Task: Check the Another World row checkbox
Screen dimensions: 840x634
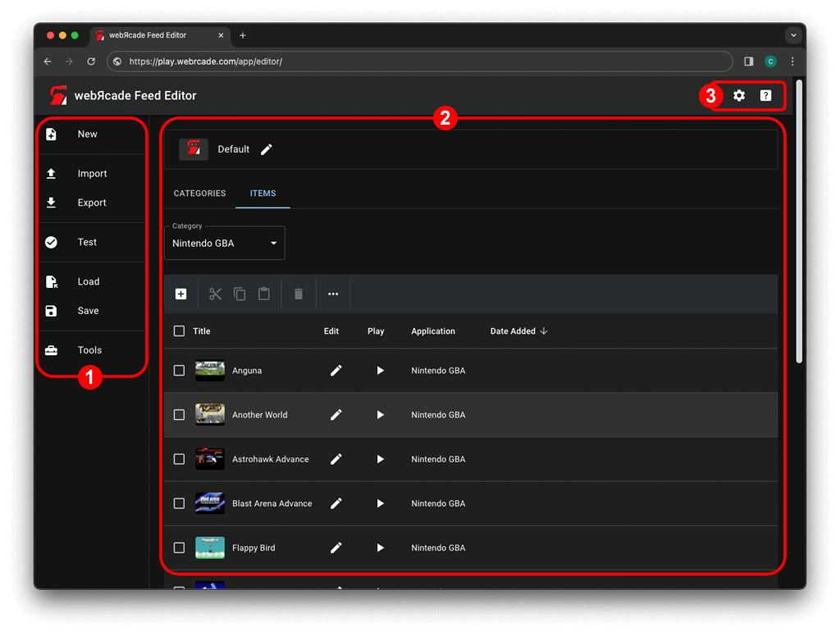Action: click(x=179, y=415)
